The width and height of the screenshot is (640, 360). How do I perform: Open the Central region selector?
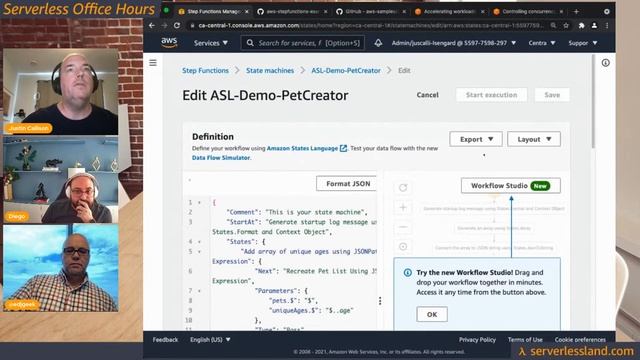(x=542, y=43)
